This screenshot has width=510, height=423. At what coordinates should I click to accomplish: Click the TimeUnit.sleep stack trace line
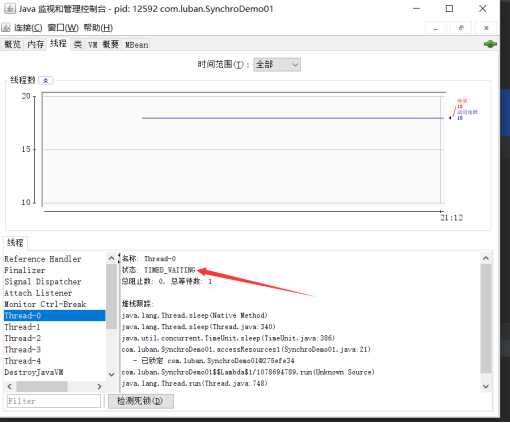[x=228, y=338]
